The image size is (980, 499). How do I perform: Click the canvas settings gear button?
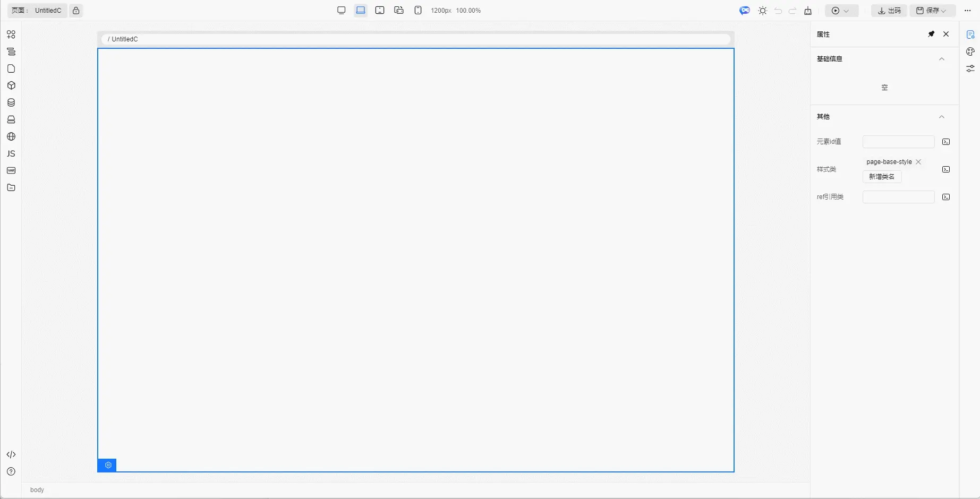coord(107,465)
